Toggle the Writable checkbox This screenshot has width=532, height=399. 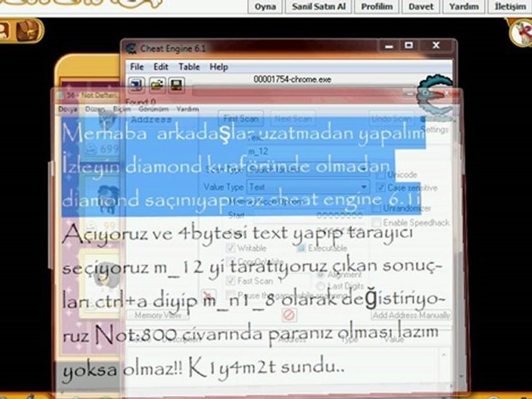click(231, 248)
